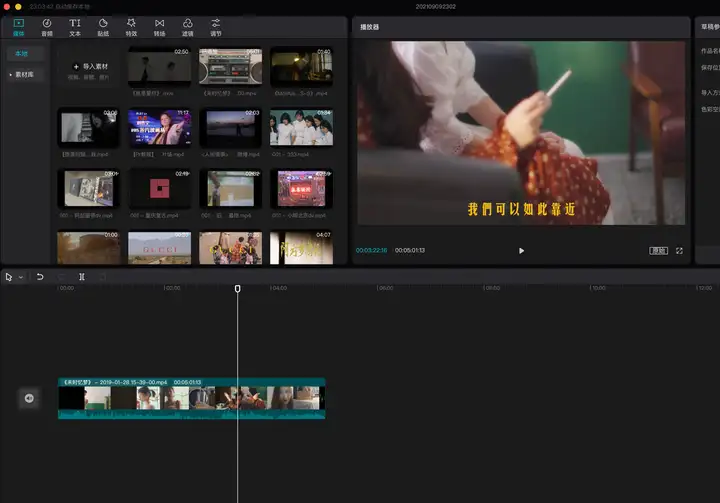Image resolution: width=720 pixels, height=503 pixels.
Task: Open the 音频 audio tab
Action: 47,27
